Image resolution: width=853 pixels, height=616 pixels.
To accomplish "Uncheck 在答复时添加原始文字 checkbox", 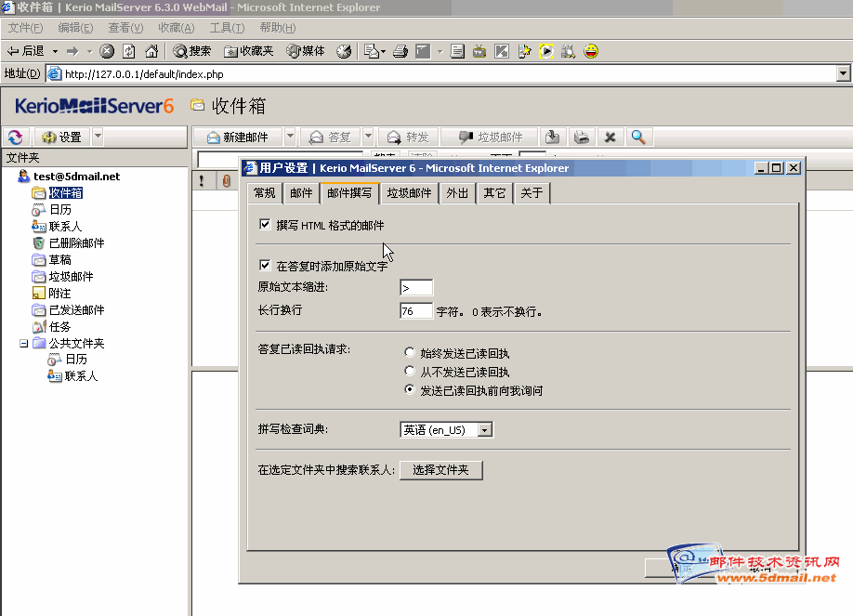I will (x=265, y=266).
